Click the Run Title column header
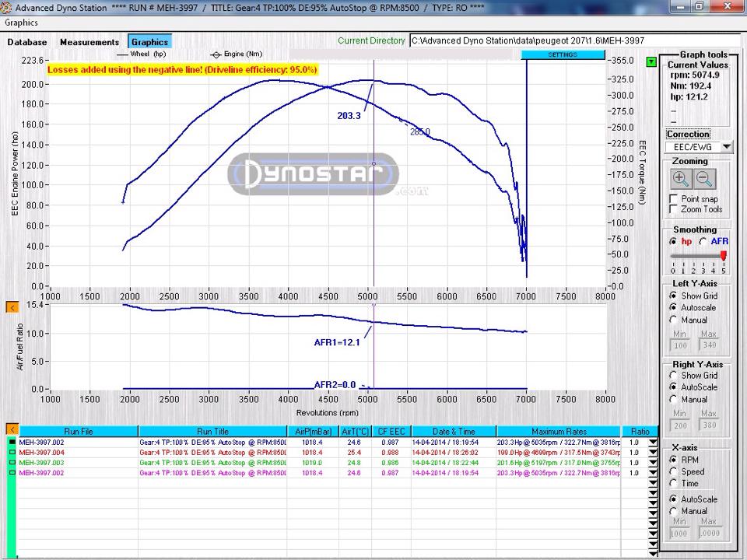 click(213, 432)
